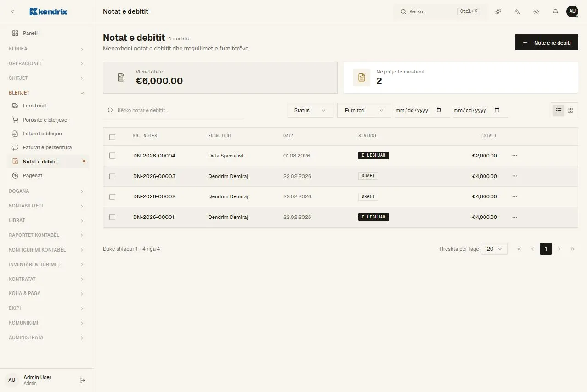The width and height of the screenshot is (587, 392).
Task: Open the language translation icon
Action: tap(517, 11)
